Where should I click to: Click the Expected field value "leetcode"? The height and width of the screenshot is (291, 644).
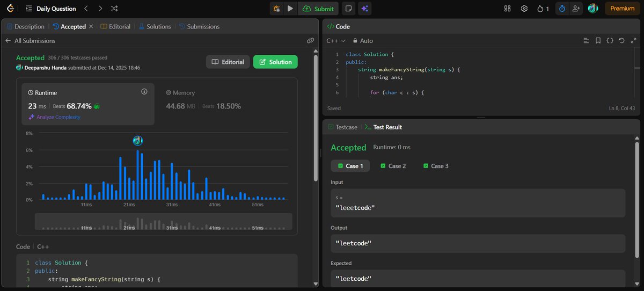click(x=353, y=279)
